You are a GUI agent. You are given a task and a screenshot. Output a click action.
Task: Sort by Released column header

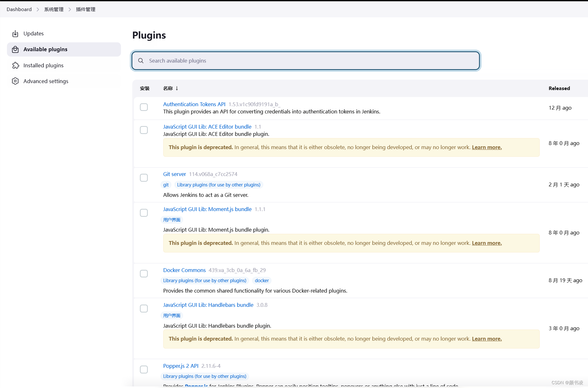point(559,88)
